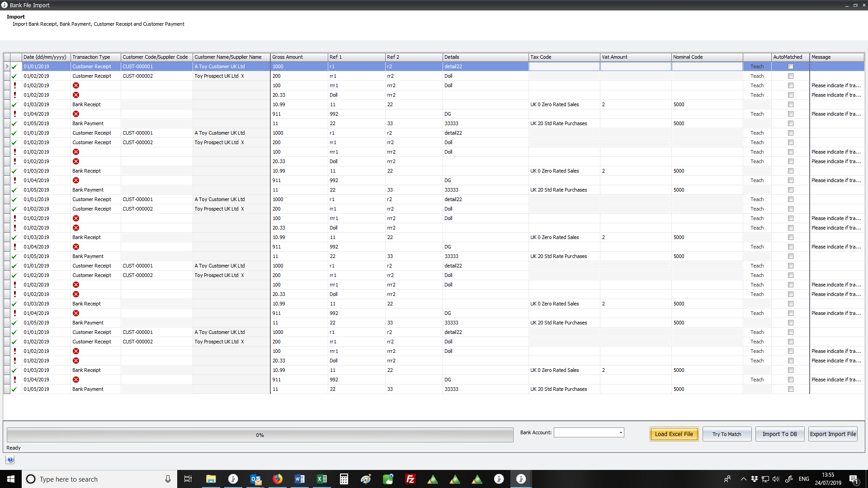Open Calculator from the taskbar

pos(344,479)
